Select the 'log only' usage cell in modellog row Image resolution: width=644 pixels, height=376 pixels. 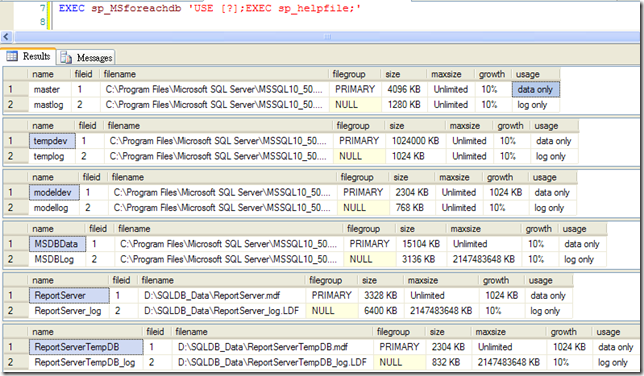click(x=552, y=208)
